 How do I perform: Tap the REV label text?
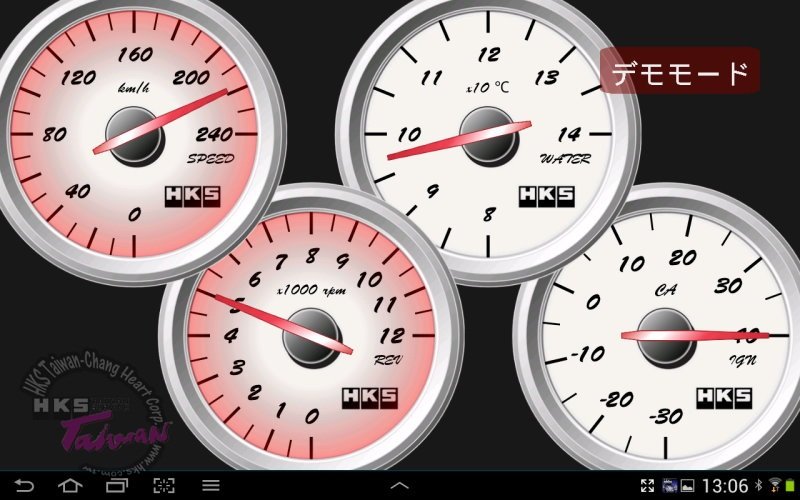(388, 360)
